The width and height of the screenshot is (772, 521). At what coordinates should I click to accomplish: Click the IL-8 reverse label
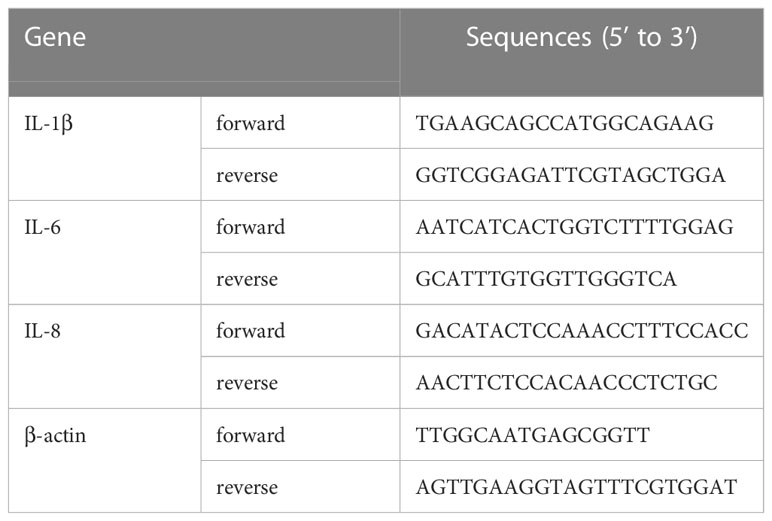click(247, 383)
